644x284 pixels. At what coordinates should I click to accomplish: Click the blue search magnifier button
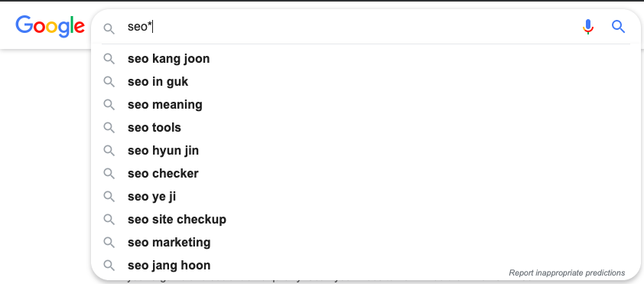click(x=618, y=27)
